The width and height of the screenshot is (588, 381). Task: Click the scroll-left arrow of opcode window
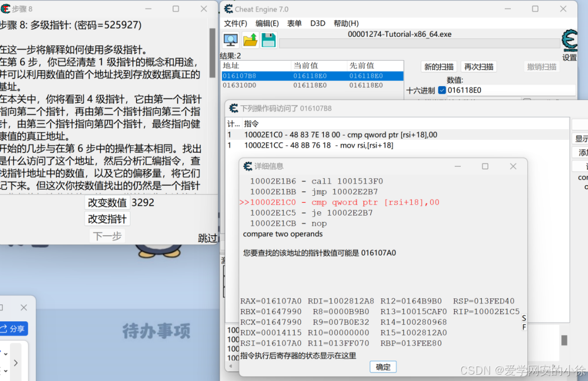coord(231,366)
